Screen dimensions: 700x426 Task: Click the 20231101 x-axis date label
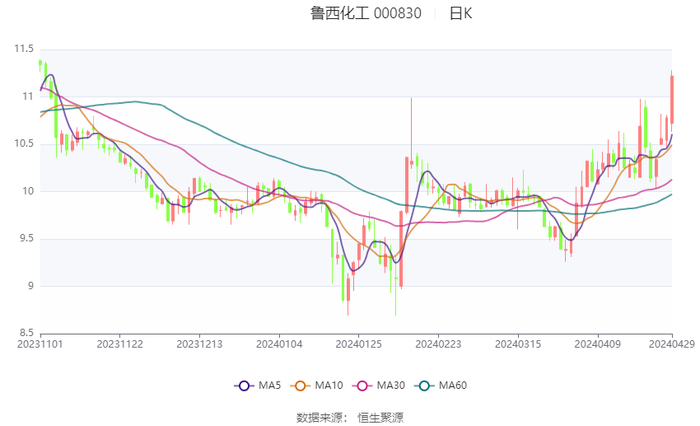40,344
